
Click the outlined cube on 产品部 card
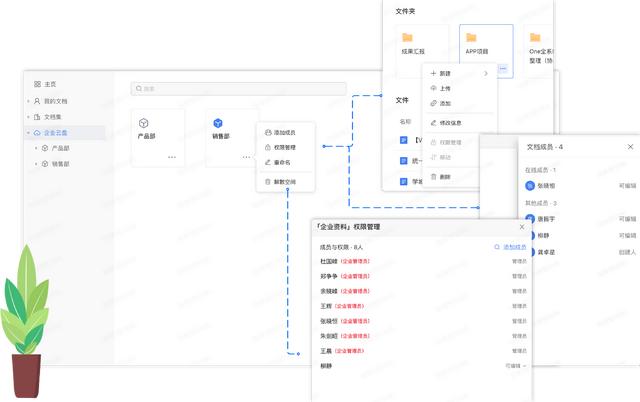(143, 123)
